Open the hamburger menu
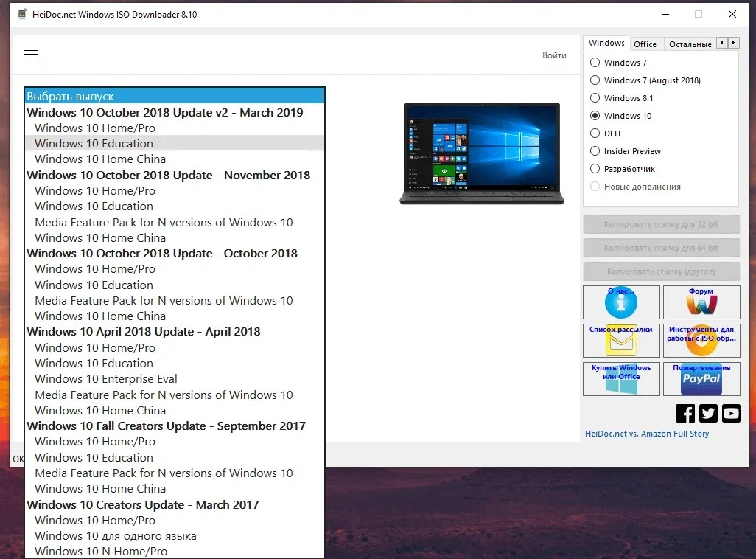 (x=30, y=54)
